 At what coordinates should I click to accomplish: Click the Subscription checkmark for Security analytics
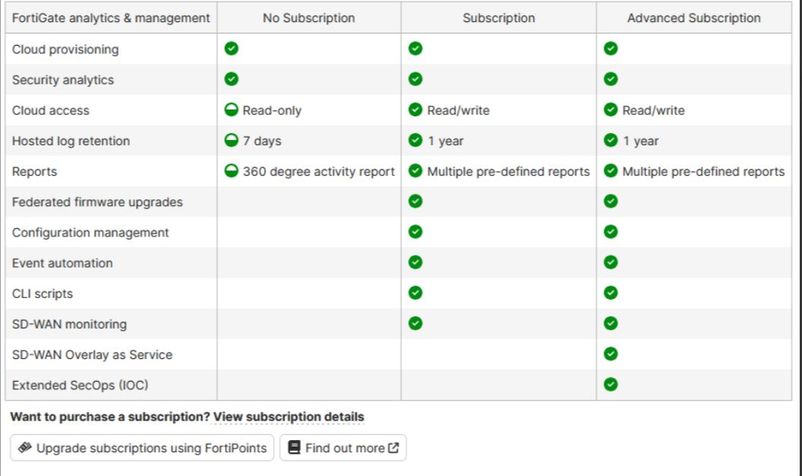(415, 79)
